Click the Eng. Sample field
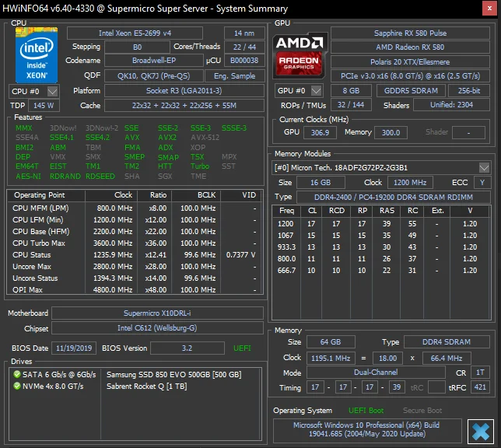This screenshot has width=501, height=448. [x=234, y=76]
